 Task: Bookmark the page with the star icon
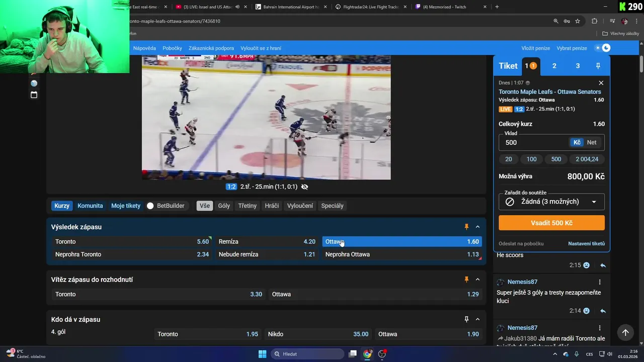point(578,21)
